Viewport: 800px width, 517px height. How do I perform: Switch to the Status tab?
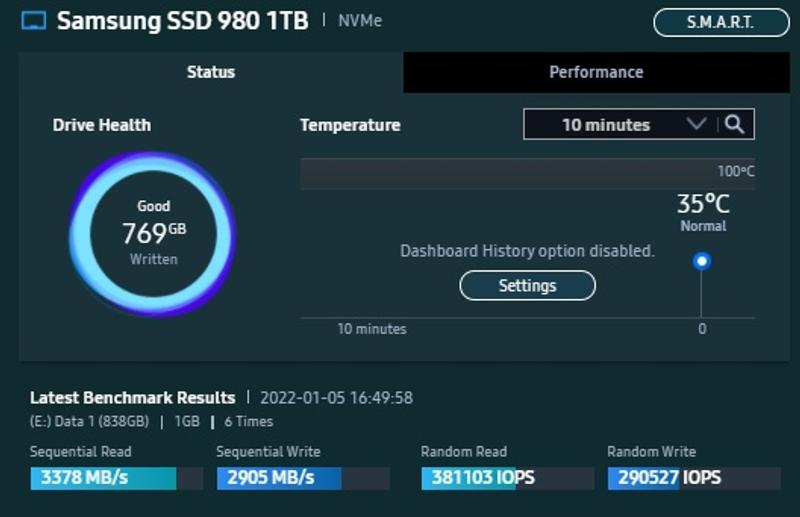coord(211,72)
